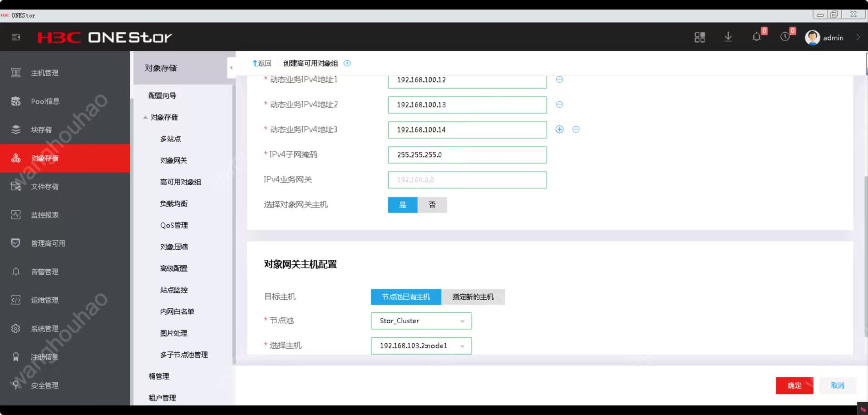Click the app grid icon in top bar
The width and height of the screenshot is (868, 415).
click(x=700, y=37)
